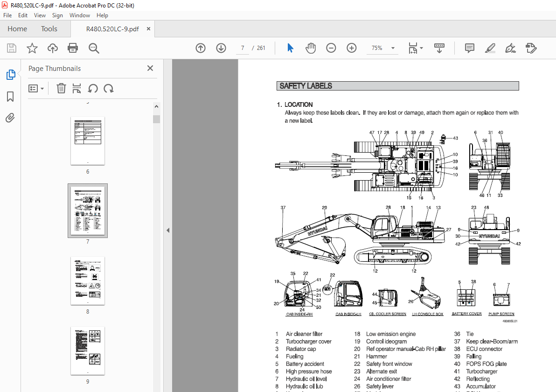The height and width of the screenshot is (392, 556).
Task: Click the Save file icon
Action: click(x=12, y=48)
